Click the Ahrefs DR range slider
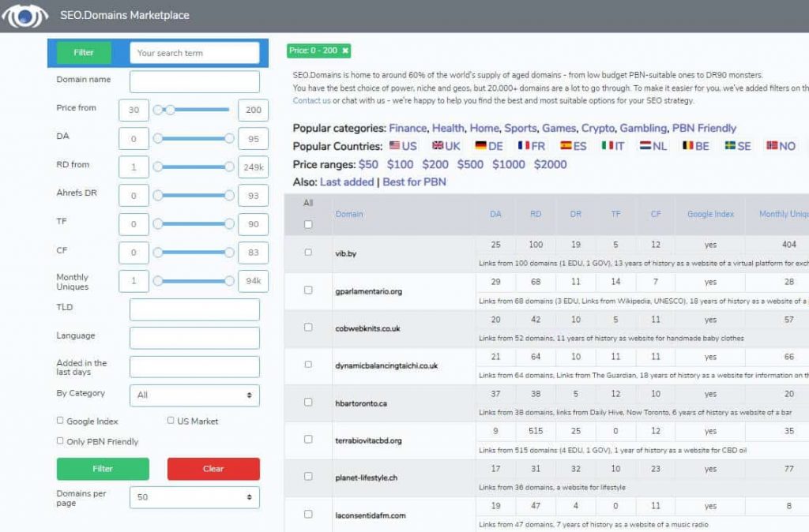This screenshot has width=809, height=532. click(194, 196)
